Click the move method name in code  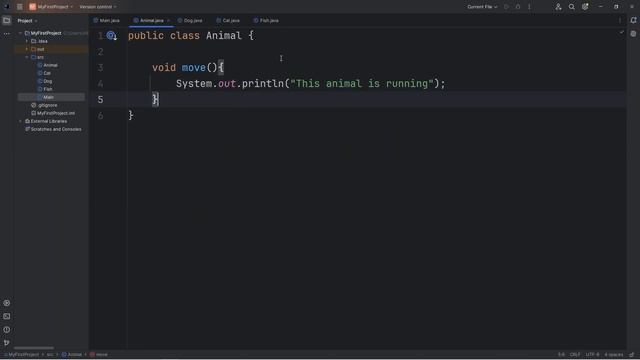pyautogui.click(x=193, y=68)
